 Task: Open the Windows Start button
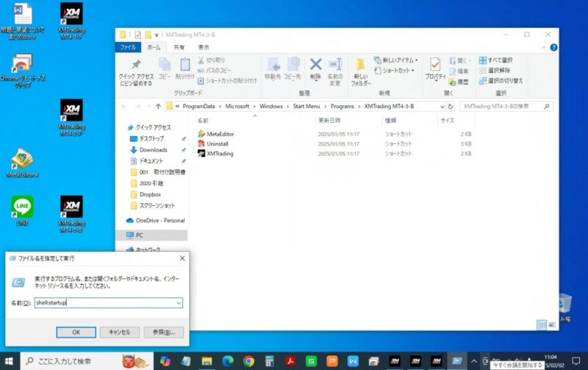coord(9,361)
